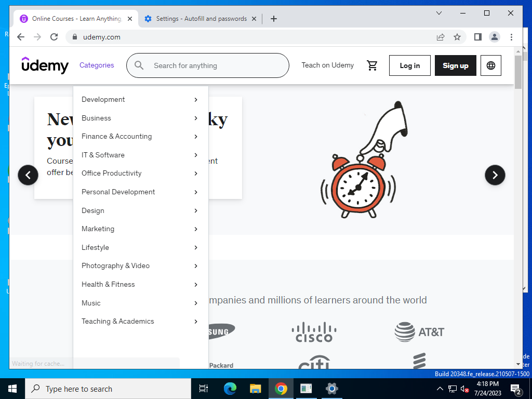532x399 pixels.
Task: Switch to Settings - Autofill tab
Action: coord(200,19)
